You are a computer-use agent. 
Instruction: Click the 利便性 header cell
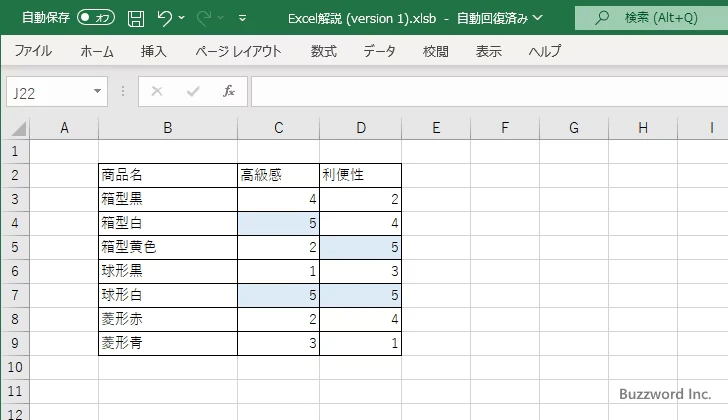point(360,175)
